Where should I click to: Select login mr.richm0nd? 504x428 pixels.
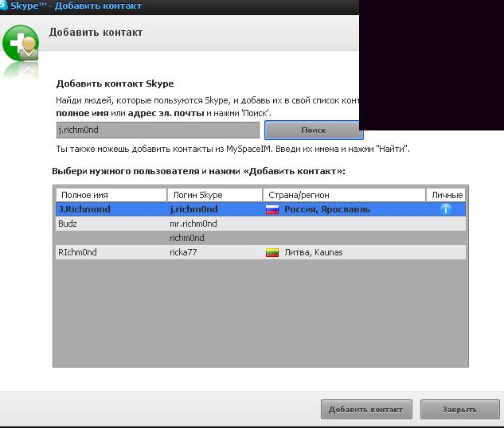tap(193, 224)
